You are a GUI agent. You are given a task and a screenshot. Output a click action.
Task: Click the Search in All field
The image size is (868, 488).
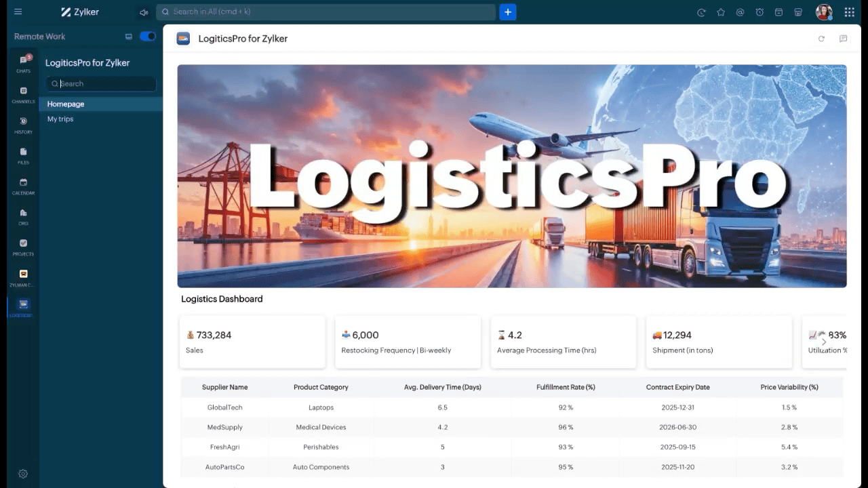tap(326, 12)
